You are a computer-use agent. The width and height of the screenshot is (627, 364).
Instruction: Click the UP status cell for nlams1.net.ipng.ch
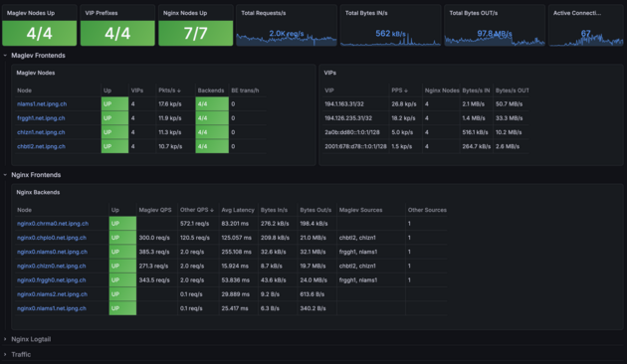coord(114,103)
